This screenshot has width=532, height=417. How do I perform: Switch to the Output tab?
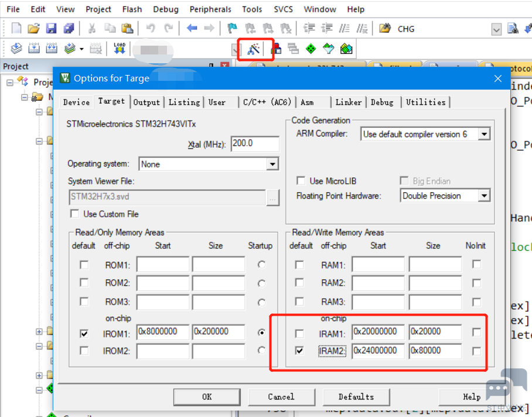click(146, 102)
